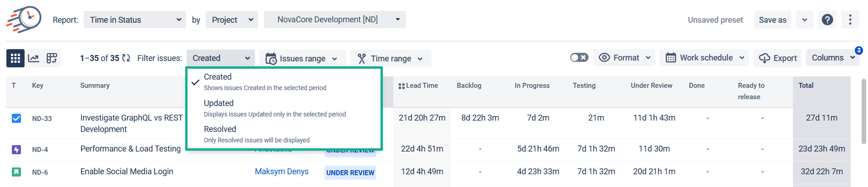The height and width of the screenshot is (187, 868).
Task: Open the Columns dropdown
Action: pyautogui.click(x=832, y=58)
